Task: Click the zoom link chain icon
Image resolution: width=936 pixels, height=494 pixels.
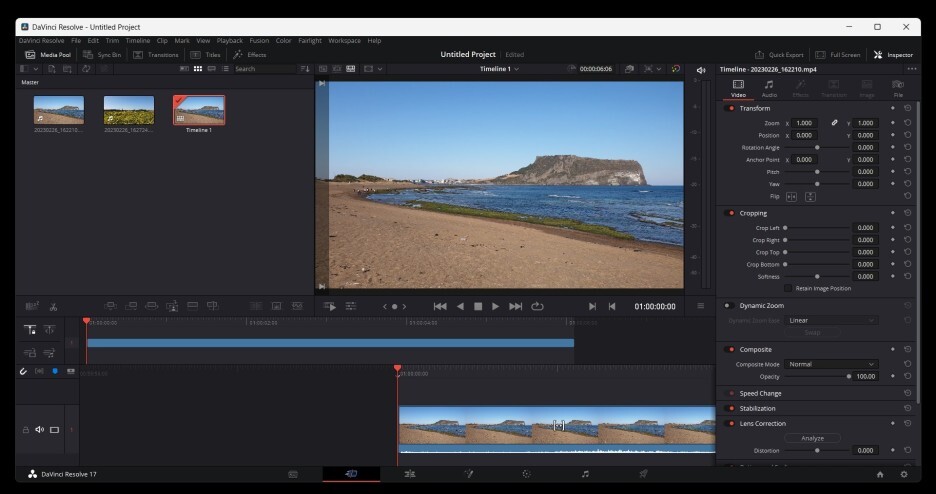Action: pyautogui.click(x=835, y=123)
